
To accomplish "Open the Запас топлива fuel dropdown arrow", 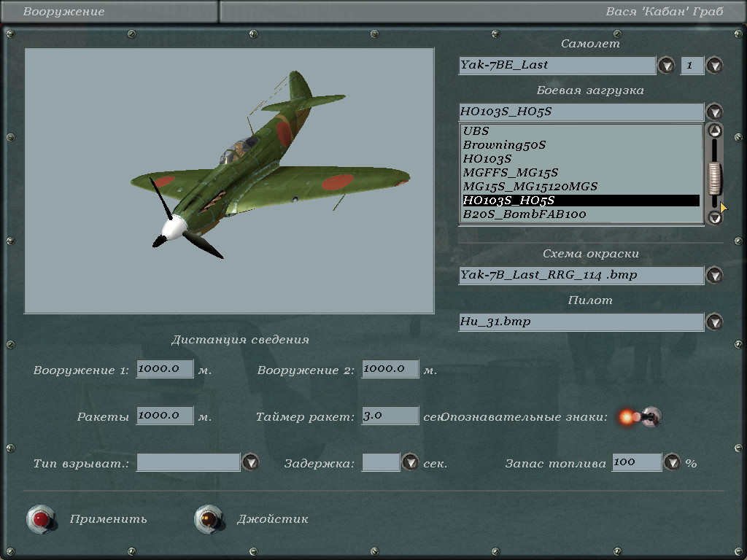I will tap(672, 462).
